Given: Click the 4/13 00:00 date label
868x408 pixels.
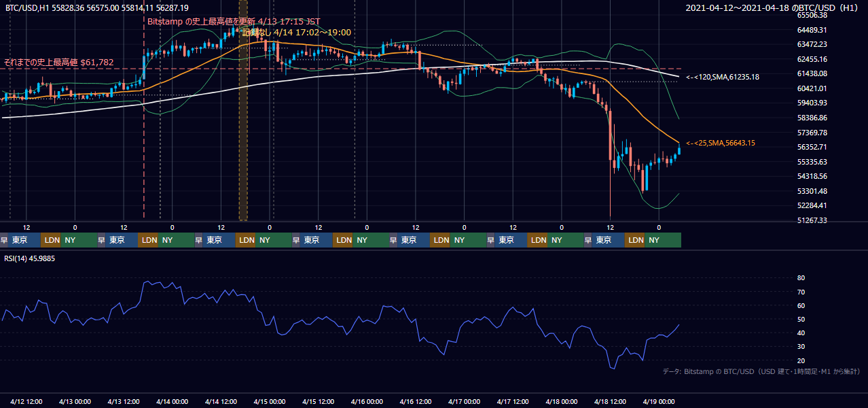Looking at the screenshot, I should [75, 401].
